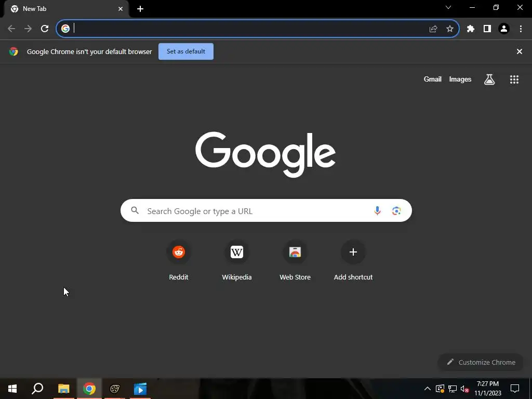Click the taskbar clock showing 7:27 PM
This screenshot has width=532, height=399.
point(487,389)
